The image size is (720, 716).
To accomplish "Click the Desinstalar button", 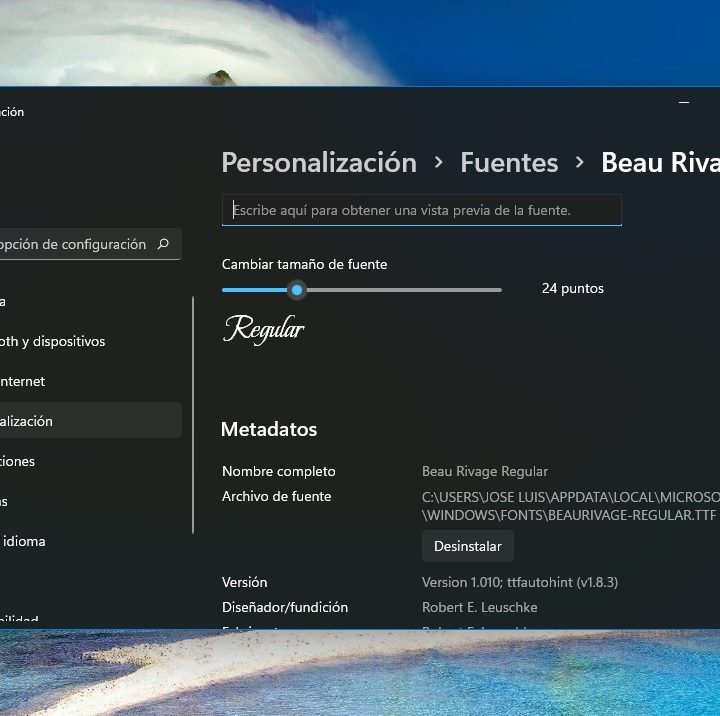I will click(x=467, y=546).
